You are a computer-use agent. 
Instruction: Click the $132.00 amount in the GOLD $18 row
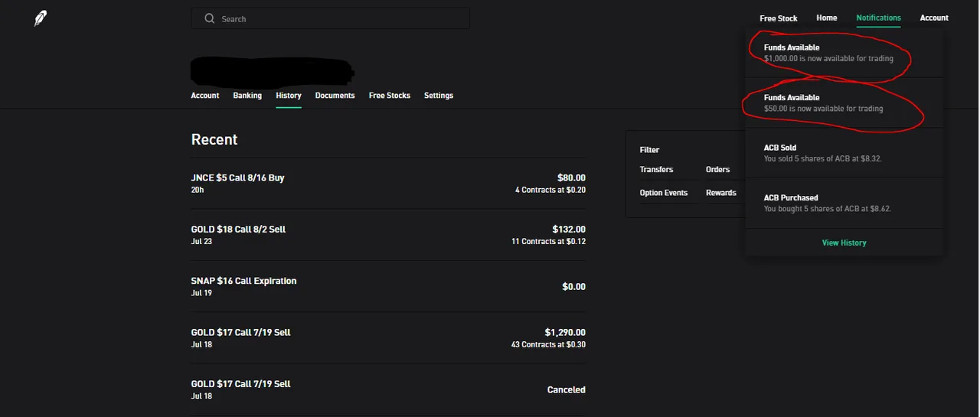tap(569, 229)
